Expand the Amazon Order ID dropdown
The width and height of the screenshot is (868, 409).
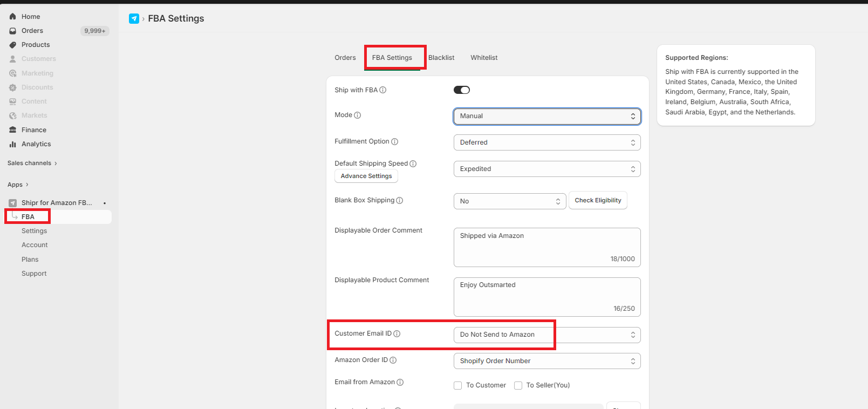546,361
